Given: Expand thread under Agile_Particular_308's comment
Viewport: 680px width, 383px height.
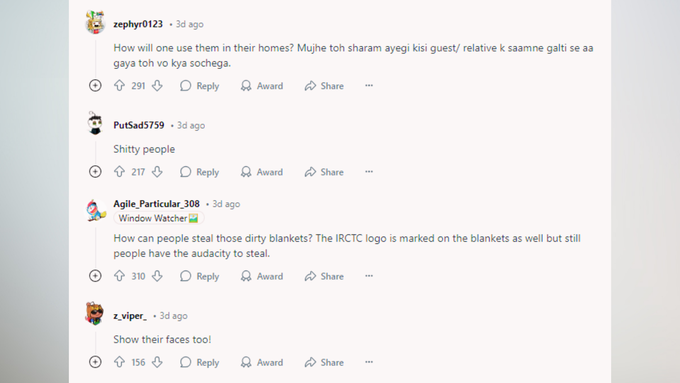Looking at the screenshot, I should pyautogui.click(x=95, y=276).
